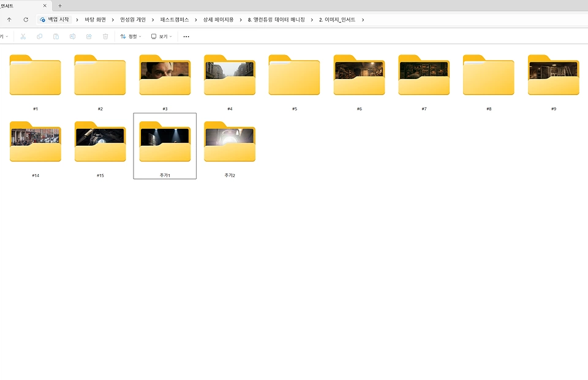
Task: Open the three-dot See more menu
Action: click(x=186, y=36)
